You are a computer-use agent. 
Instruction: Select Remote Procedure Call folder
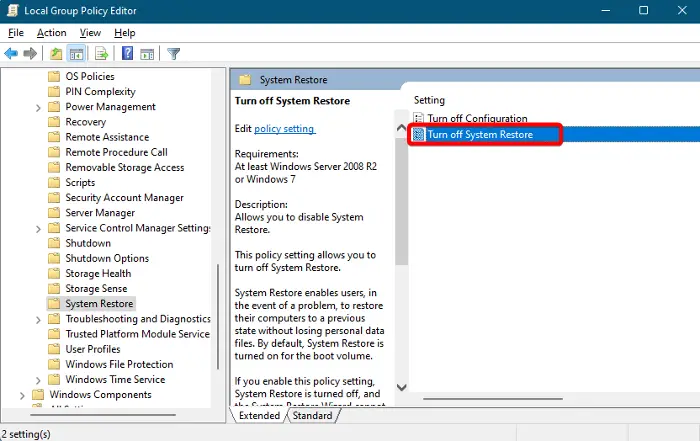(x=117, y=152)
